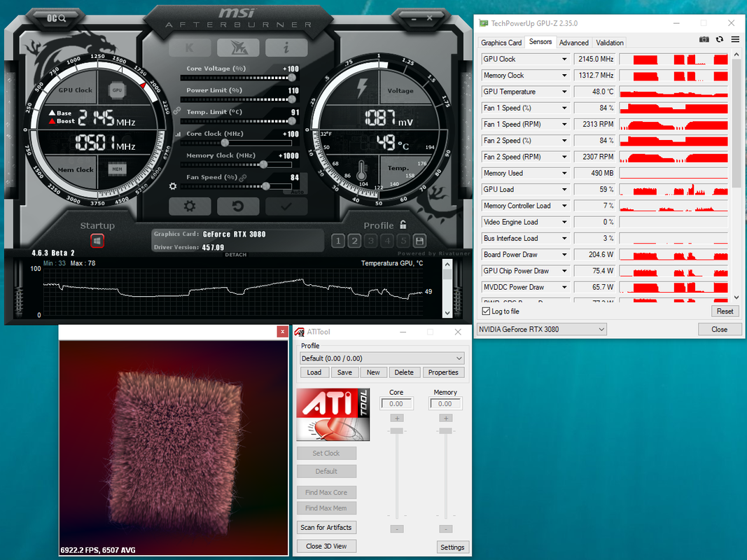Viewport: 747px width, 560px height.
Task: Click the fan speed settings gear icon
Action: [x=173, y=186]
